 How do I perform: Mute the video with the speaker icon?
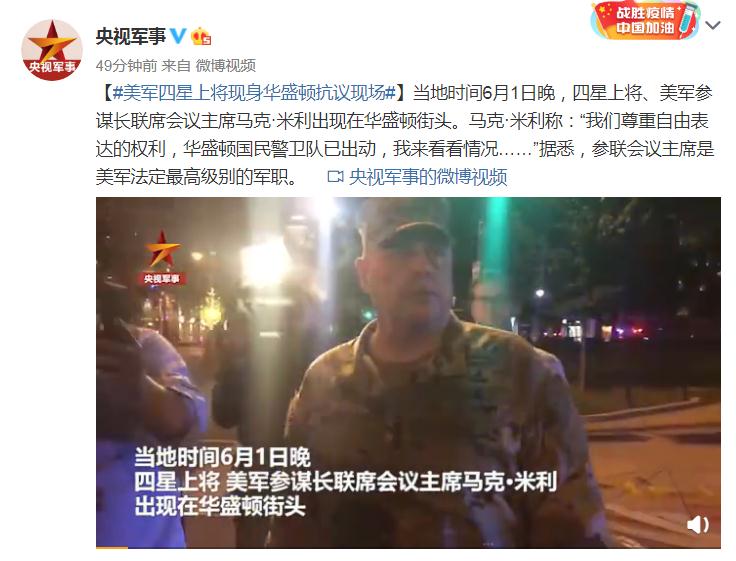pos(698,524)
